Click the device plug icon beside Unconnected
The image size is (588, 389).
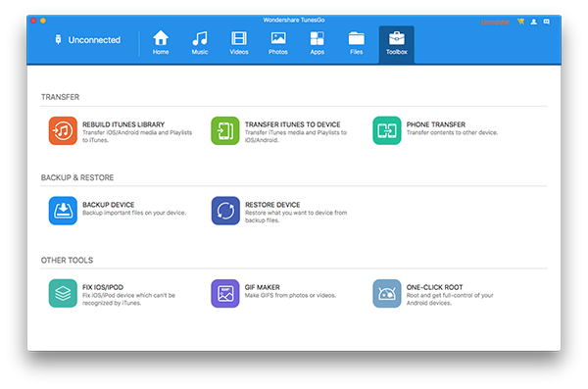tap(58, 39)
